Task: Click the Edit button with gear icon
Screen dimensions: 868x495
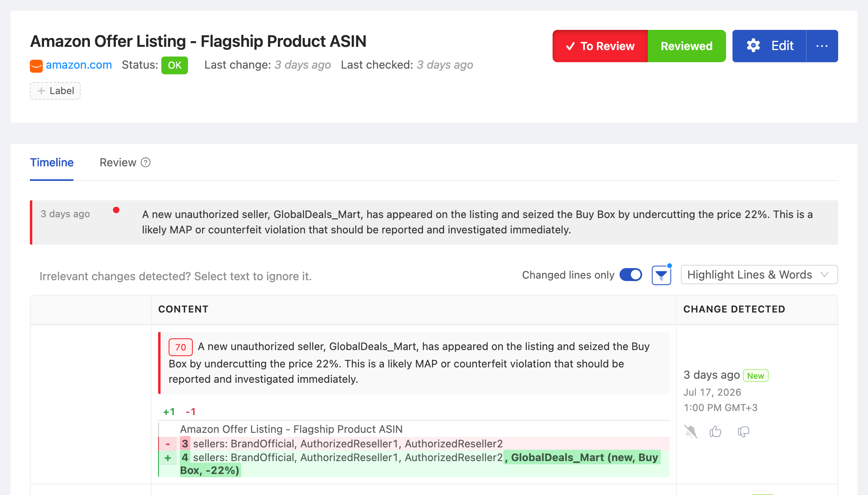Action: point(769,46)
